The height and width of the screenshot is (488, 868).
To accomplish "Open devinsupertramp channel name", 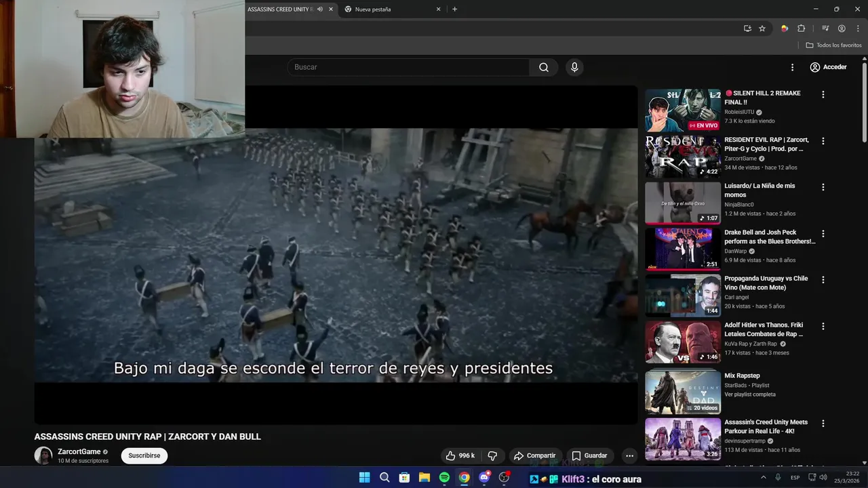I will click(745, 441).
